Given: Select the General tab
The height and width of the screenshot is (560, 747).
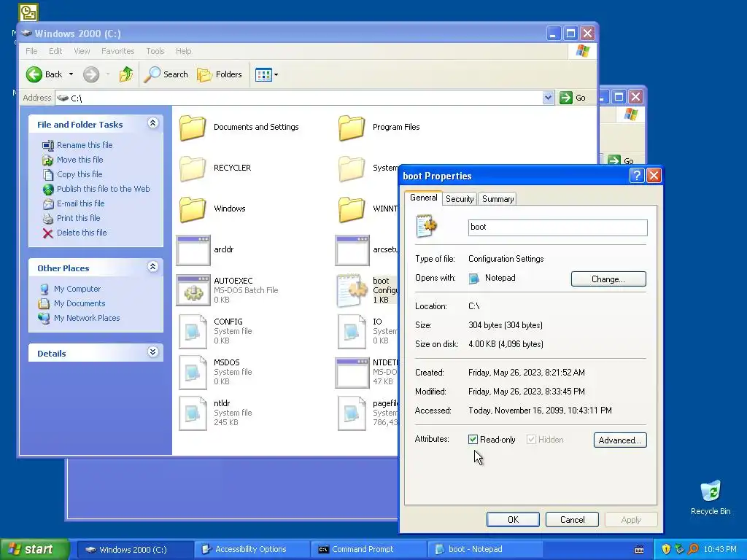Looking at the screenshot, I should coord(423,198).
